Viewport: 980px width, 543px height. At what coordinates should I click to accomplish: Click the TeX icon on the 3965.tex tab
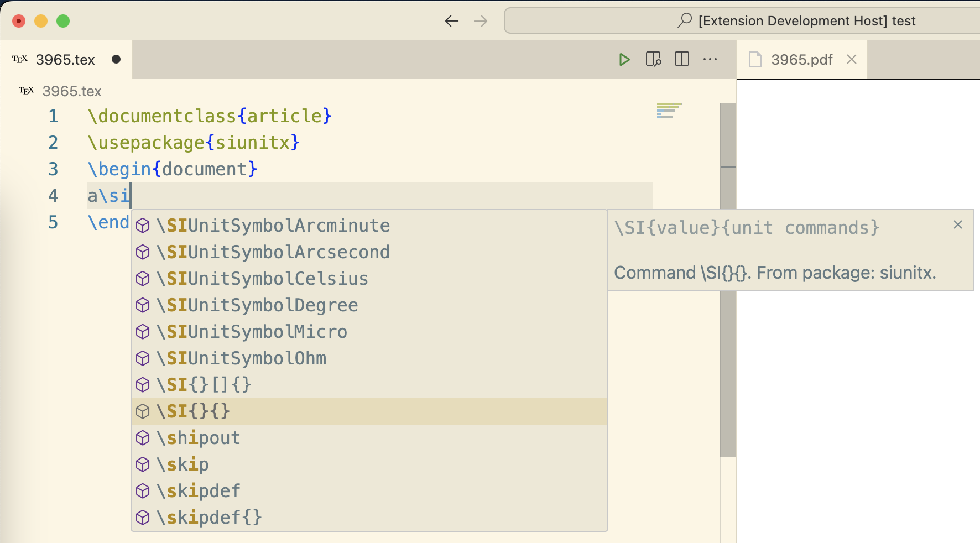19,59
